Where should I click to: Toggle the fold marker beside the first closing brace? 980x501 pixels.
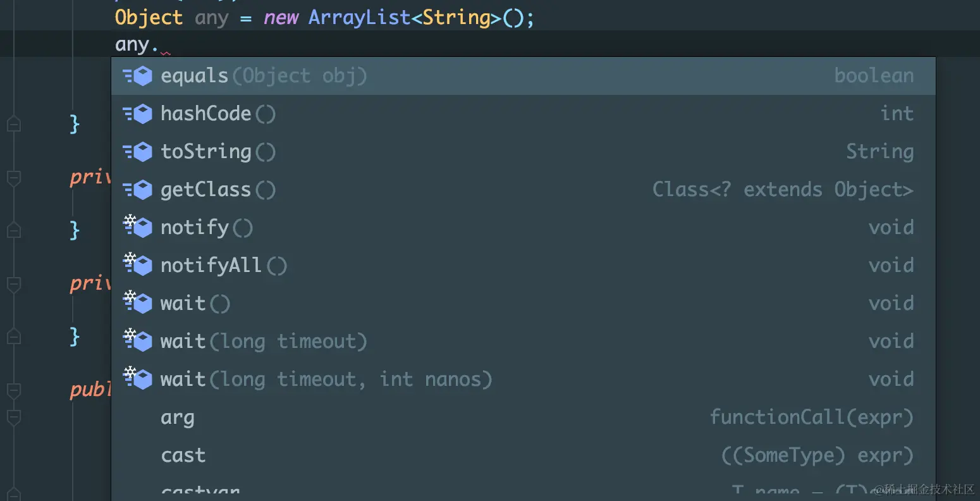point(14,124)
